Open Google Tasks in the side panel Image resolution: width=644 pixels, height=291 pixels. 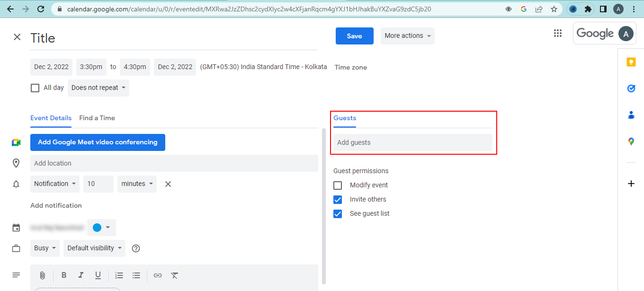pos(631,88)
